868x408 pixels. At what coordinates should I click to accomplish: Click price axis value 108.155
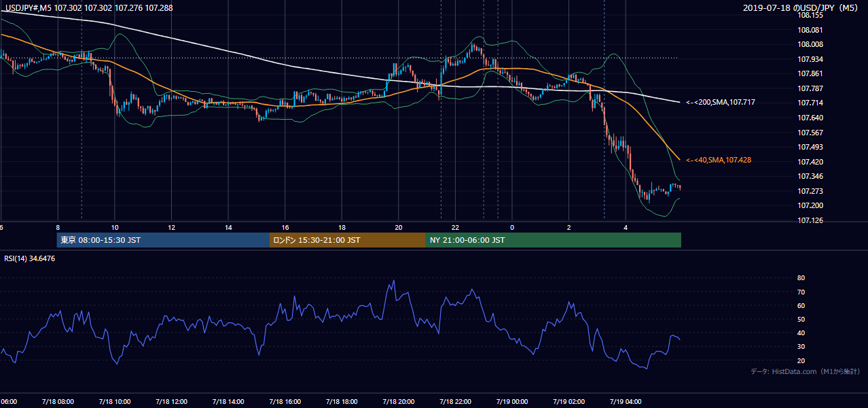pos(810,15)
